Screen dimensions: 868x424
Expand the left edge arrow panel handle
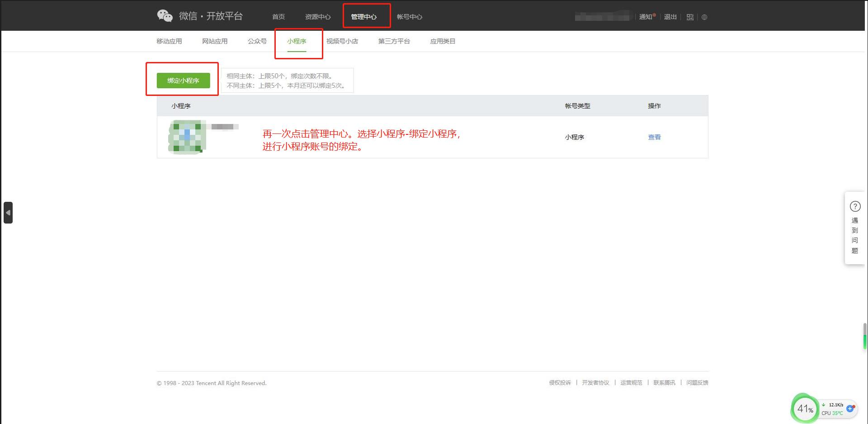click(8, 213)
